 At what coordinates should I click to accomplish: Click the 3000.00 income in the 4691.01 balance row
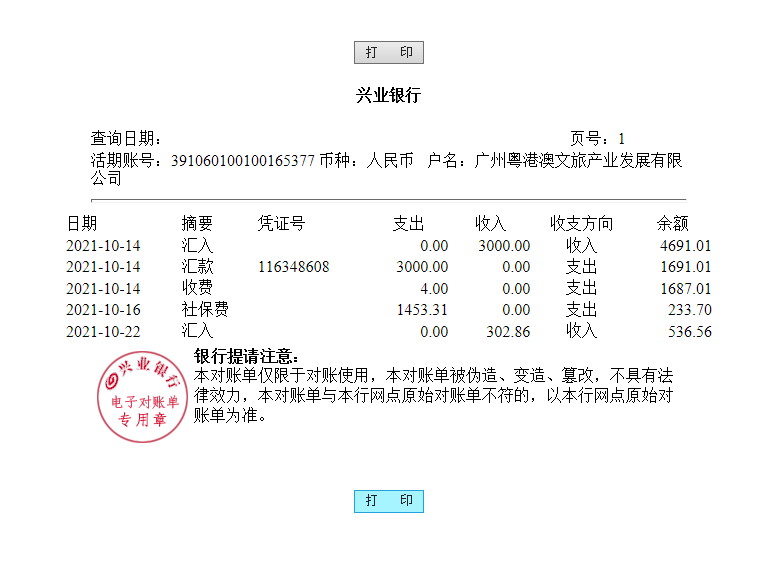coord(504,245)
